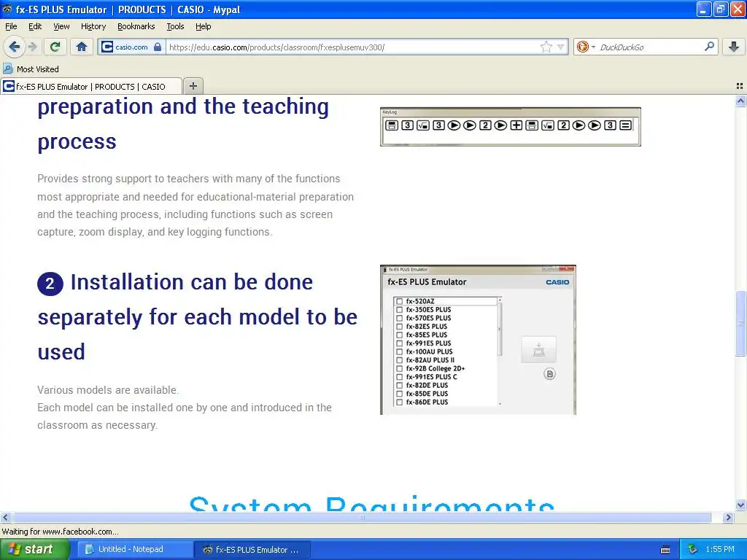Click the round document icon in emulator image
The width and height of the screenshot is (747, 560).
pyautogui.click(x=549, y=374)
